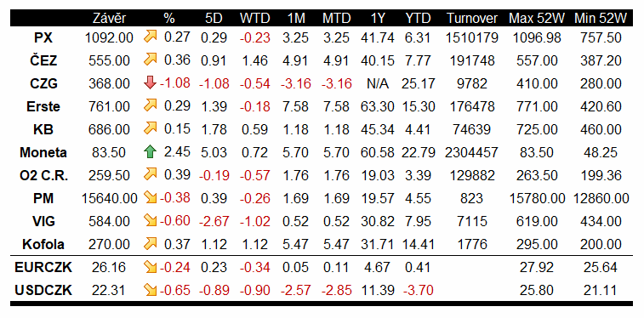644x318 pixels.
Task: Select the MTD column header
Action: [x=336, y=19]
